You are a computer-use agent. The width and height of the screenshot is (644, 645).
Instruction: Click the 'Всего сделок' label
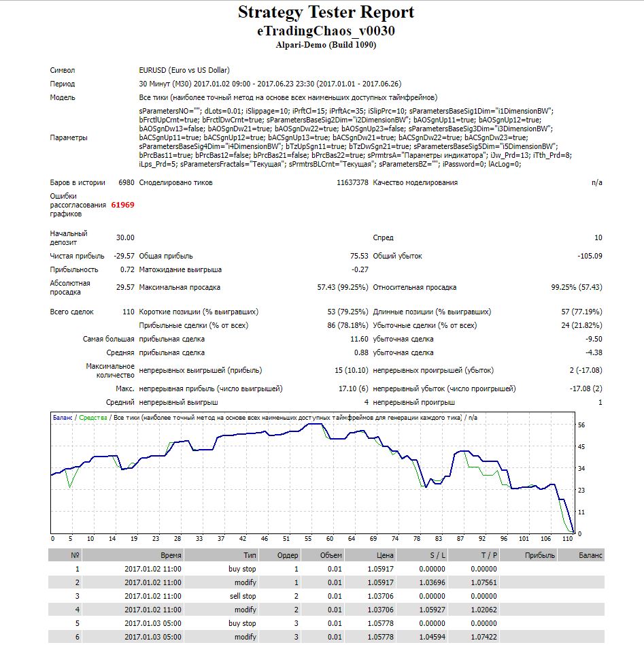pyautogui.click(x=71, y=312)
